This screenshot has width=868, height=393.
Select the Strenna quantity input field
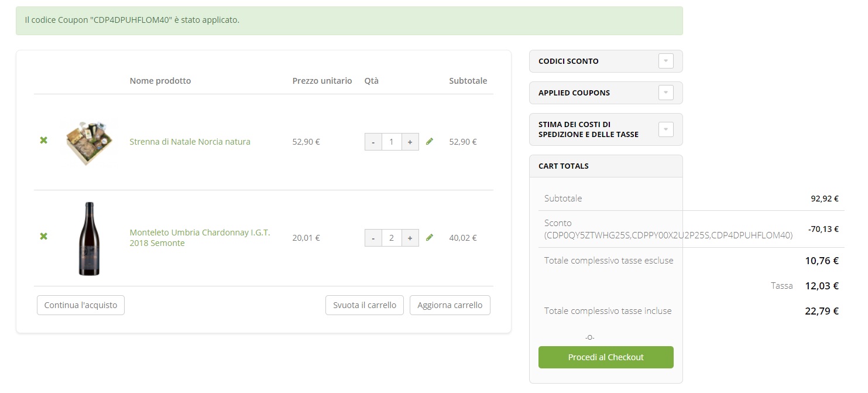[x=392, y=141]
